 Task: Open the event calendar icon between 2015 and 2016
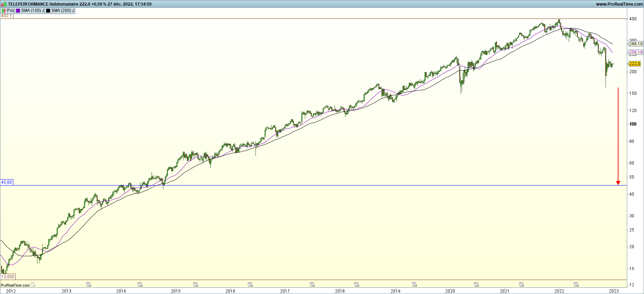pyautogui.click(x=196, y=285)
